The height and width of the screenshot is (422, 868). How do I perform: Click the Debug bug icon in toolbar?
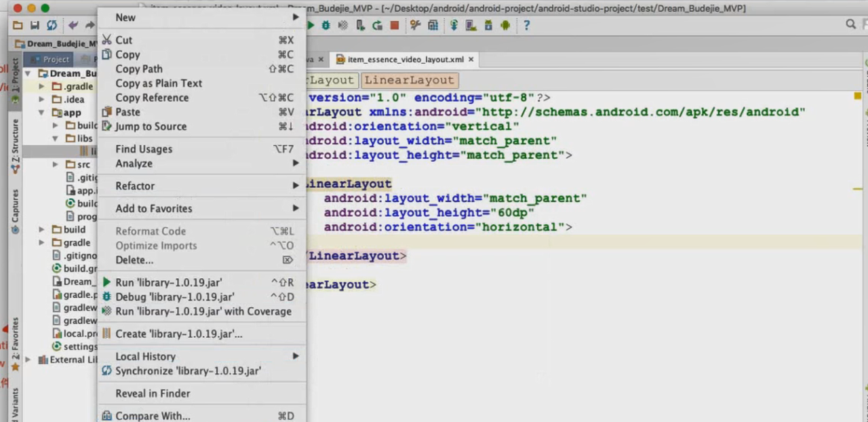[326, 25]
